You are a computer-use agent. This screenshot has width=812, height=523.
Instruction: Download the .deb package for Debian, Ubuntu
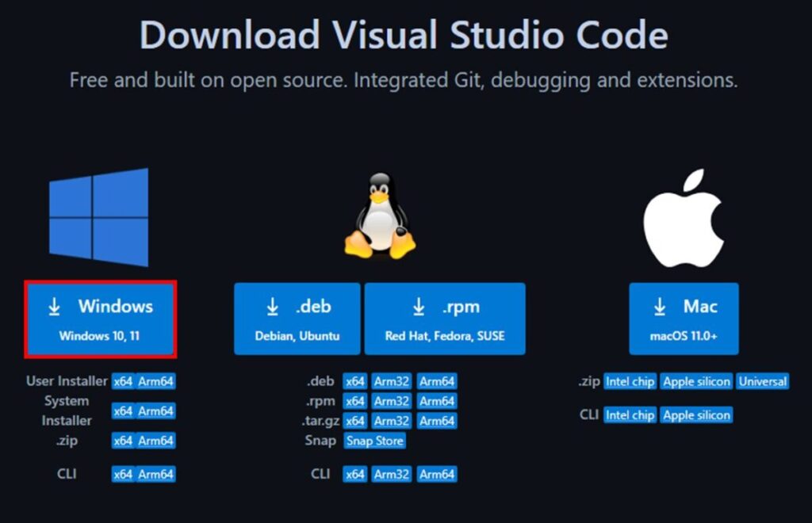click(x=297, y=317)
